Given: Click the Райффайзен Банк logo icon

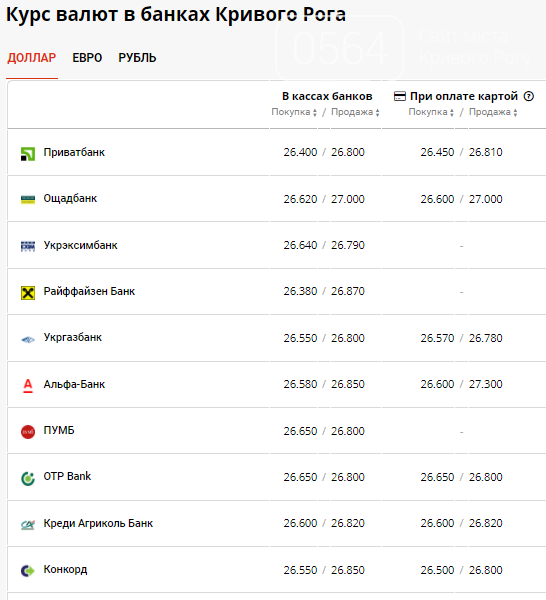Looking at the screenshot, I should click(28, 293).
